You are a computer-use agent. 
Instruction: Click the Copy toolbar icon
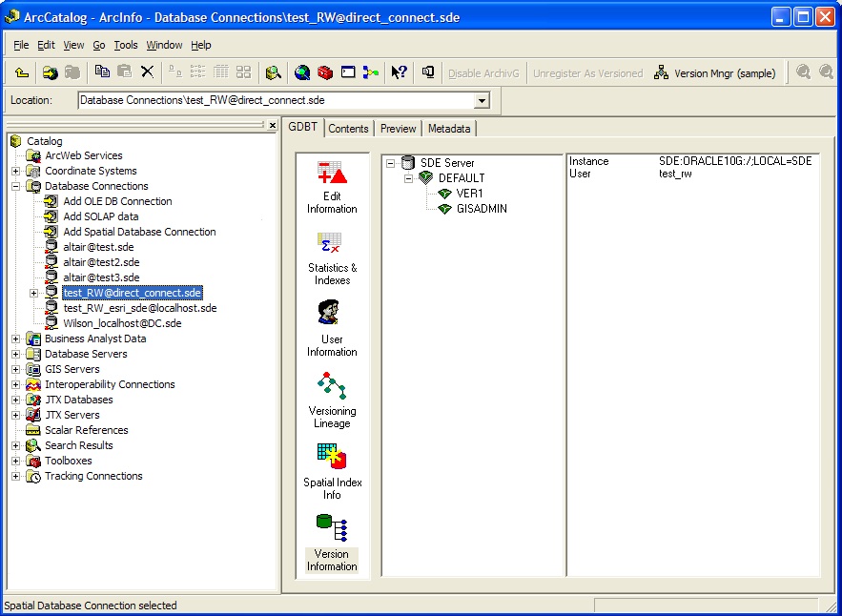click(x=102, y=72)
